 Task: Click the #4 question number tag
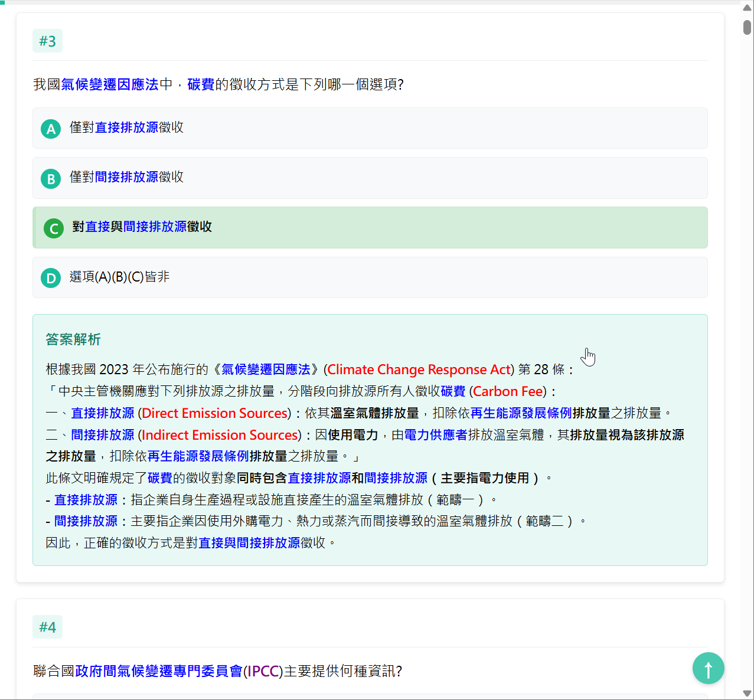click(x=47, y=627)
